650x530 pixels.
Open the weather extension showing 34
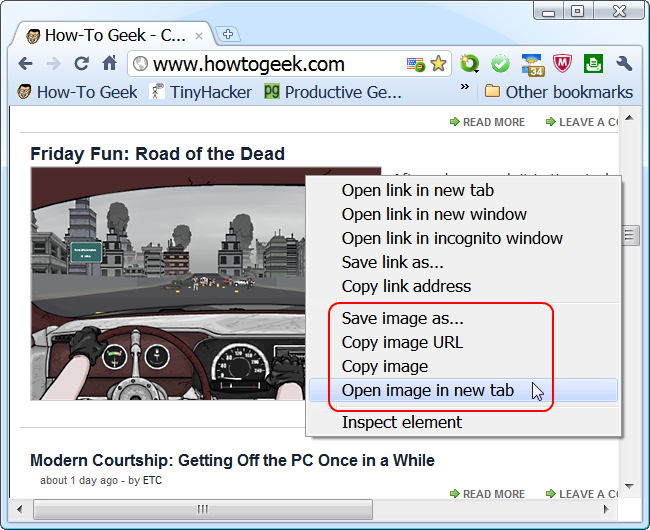click(533, 65)
